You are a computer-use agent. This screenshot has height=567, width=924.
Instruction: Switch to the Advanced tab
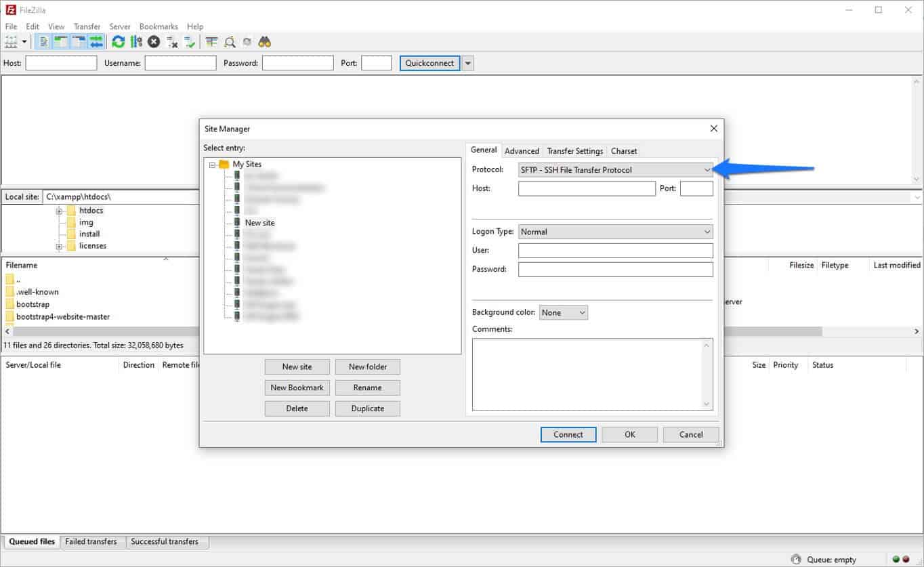pos(522,151)
